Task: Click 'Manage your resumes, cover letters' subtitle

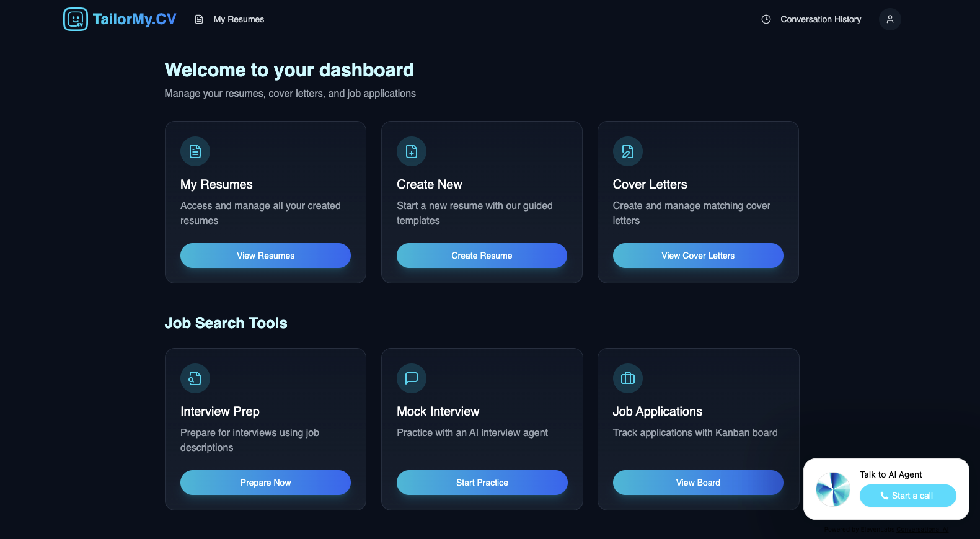Action: coord(290,94)
